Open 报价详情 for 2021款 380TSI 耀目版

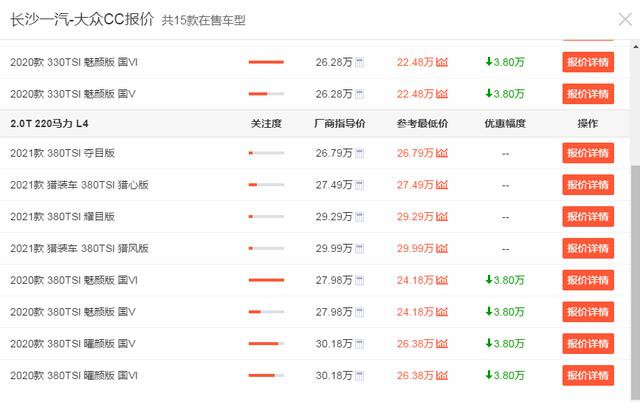coord(588,217)
